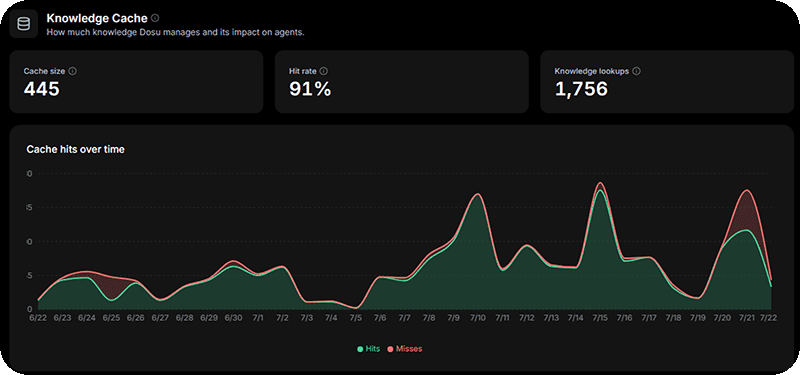Select the 7/15 date axis label
The image size is (800, 375).
pyautogui.click(x=600, y=318)
